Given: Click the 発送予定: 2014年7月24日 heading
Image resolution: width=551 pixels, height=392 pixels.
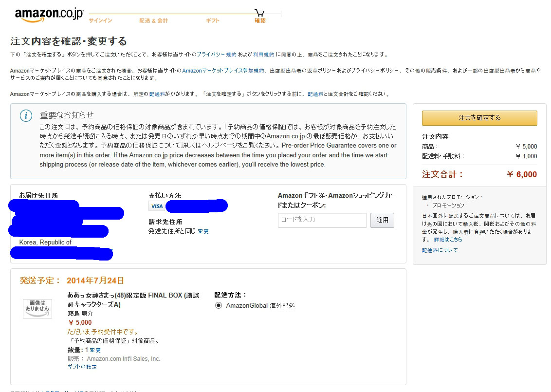Looking at the screenshot, I should pos(72,280).
